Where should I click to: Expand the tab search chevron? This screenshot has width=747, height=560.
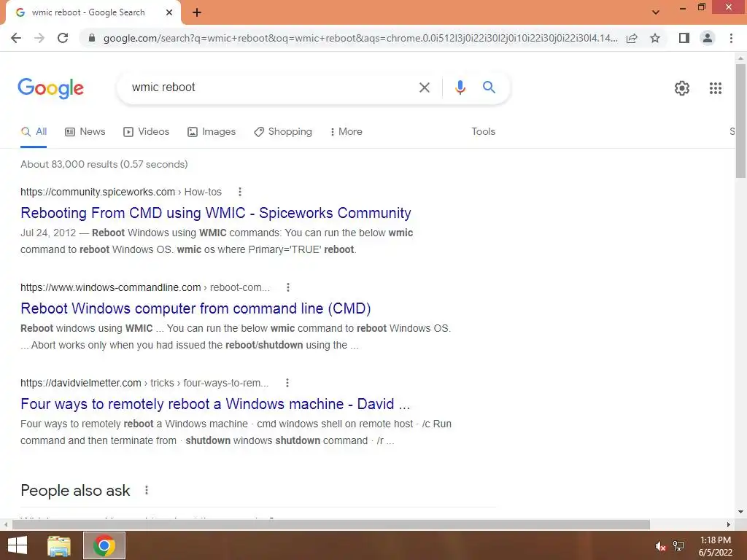656,12
